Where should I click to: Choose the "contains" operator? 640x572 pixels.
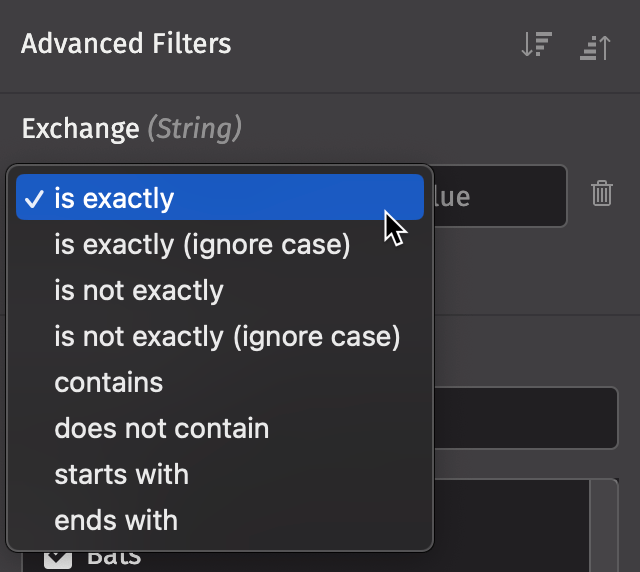tap(108, 383)
